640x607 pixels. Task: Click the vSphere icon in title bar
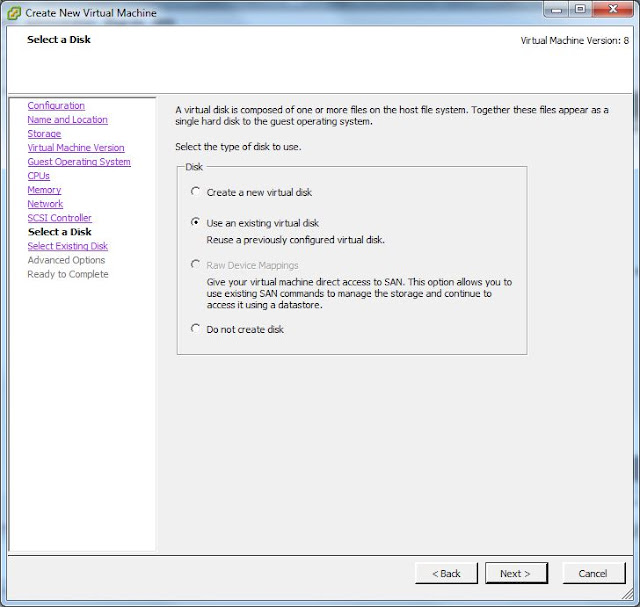(x=14, y=13)
